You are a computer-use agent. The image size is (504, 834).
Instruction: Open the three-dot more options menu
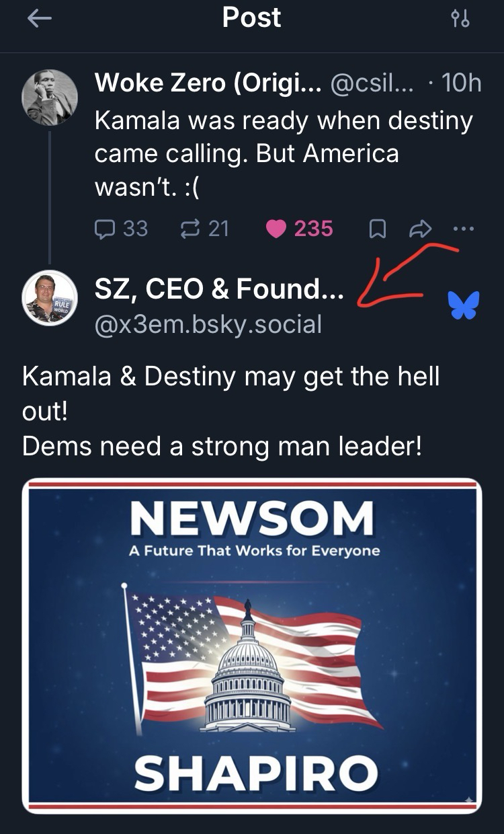click(464, 229)
